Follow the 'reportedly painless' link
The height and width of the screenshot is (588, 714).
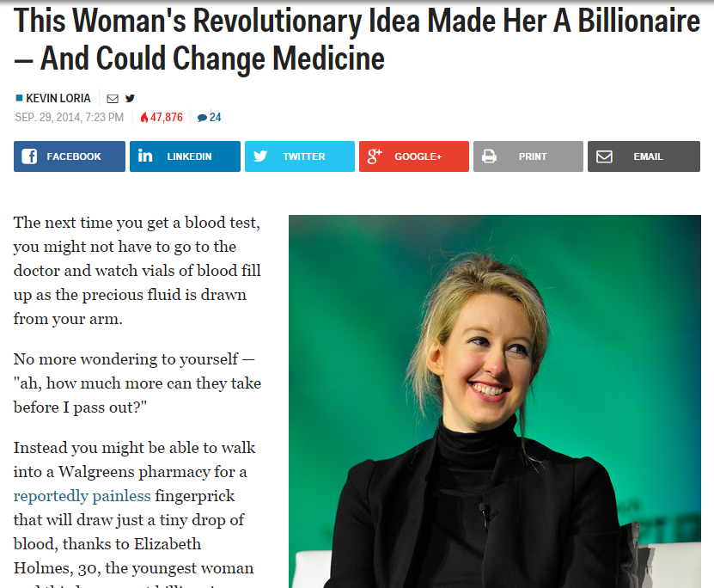click(x=82, y=495)
